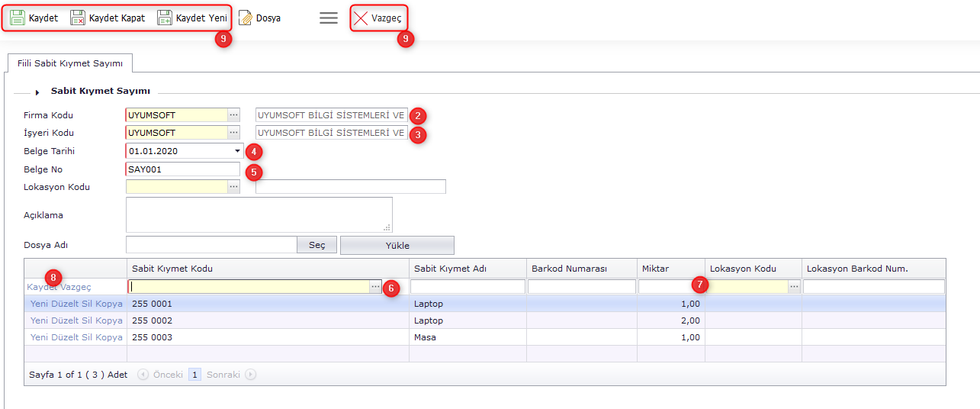Open the form's Lokasyon Kodu lookup ellipsis
The image size is (980, 409).
[x=233, y=187]
